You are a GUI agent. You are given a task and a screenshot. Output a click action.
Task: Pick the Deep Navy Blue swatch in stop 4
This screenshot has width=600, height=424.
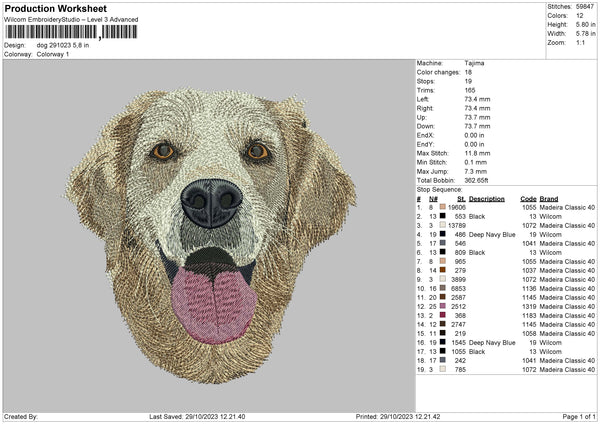coord(441,233)
